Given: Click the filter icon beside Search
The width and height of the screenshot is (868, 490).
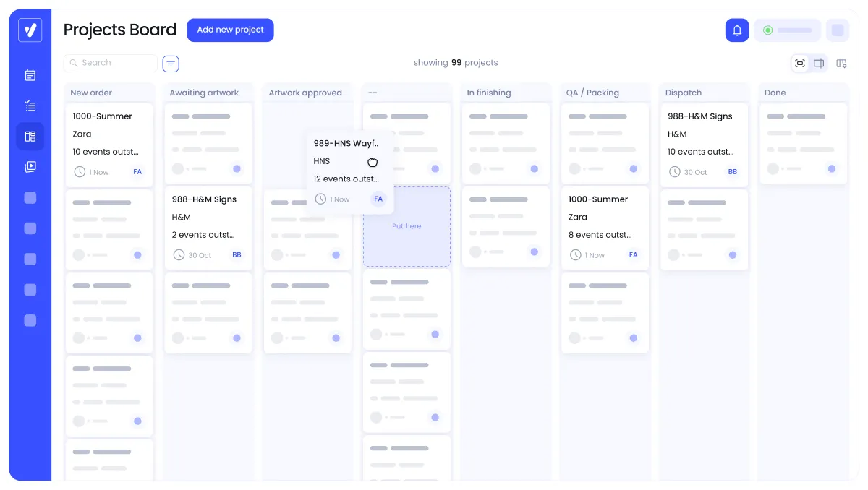Looking at the screenshot, I should [171, 64].
